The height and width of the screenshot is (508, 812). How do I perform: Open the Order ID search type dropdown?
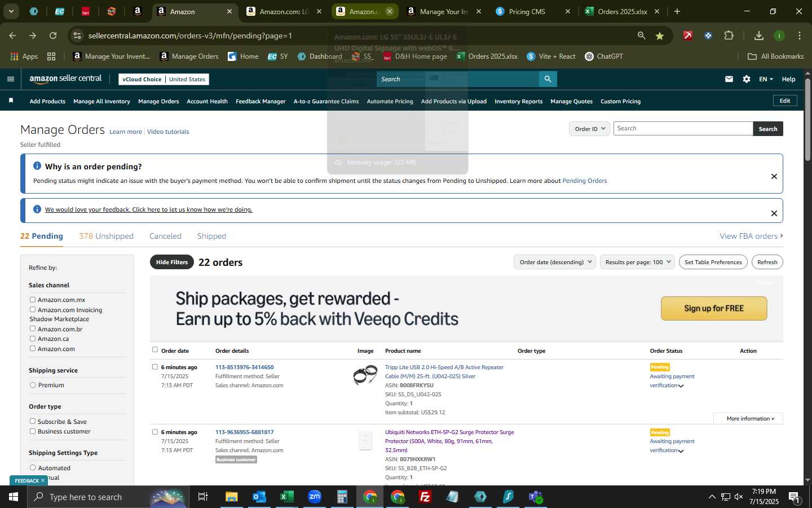[x=589, y=129]
